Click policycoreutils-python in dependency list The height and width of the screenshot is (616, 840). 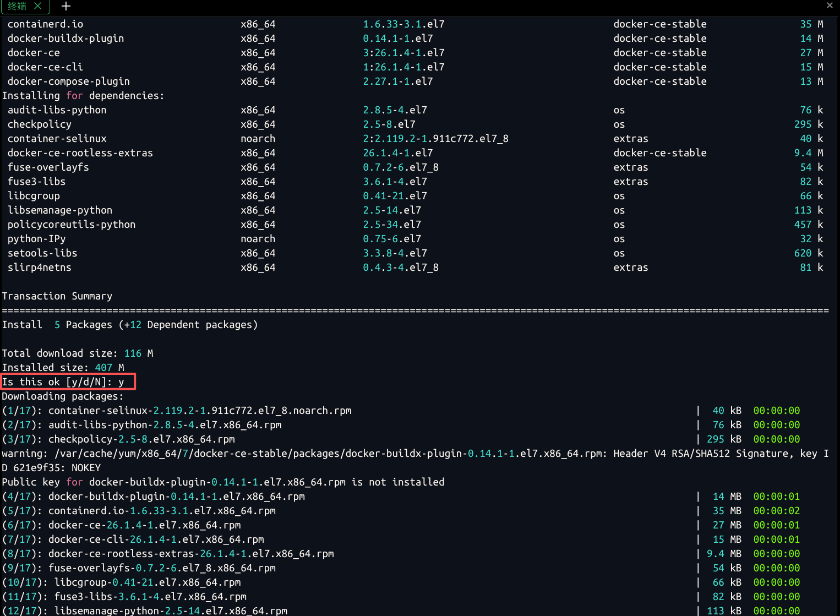[71, 225]
